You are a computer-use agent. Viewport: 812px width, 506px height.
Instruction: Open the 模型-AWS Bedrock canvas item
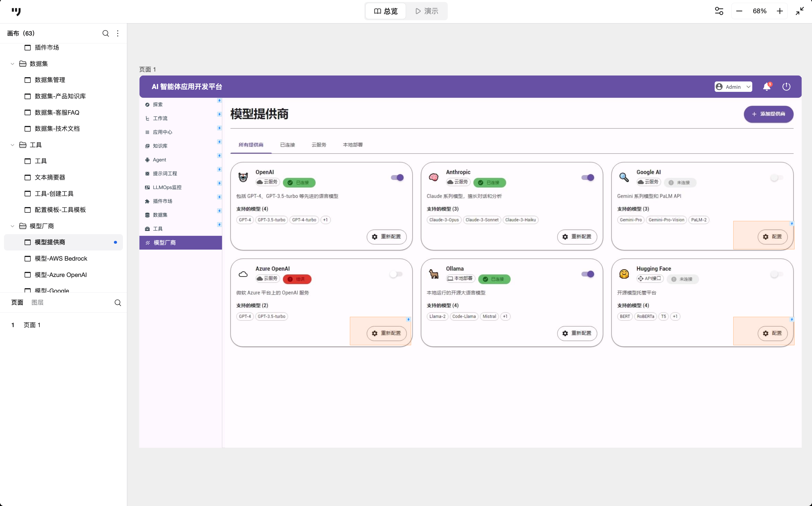click(61, 258)
